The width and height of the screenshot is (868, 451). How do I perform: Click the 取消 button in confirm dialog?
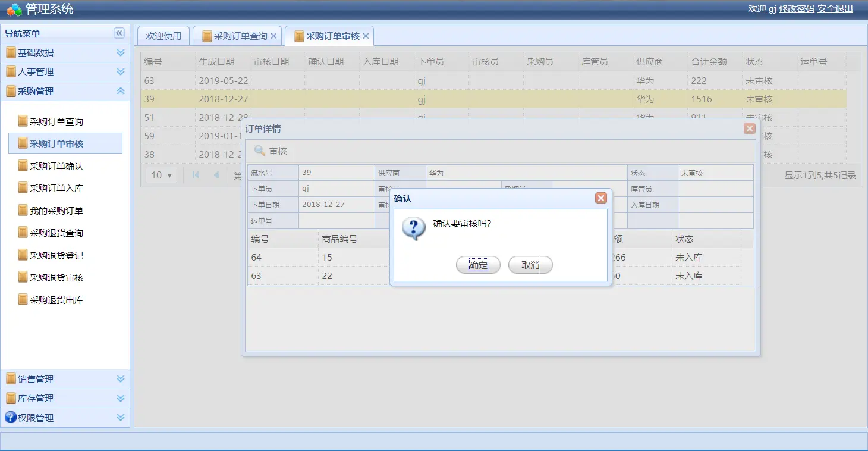pyautogui.click(x=530, y=265)
